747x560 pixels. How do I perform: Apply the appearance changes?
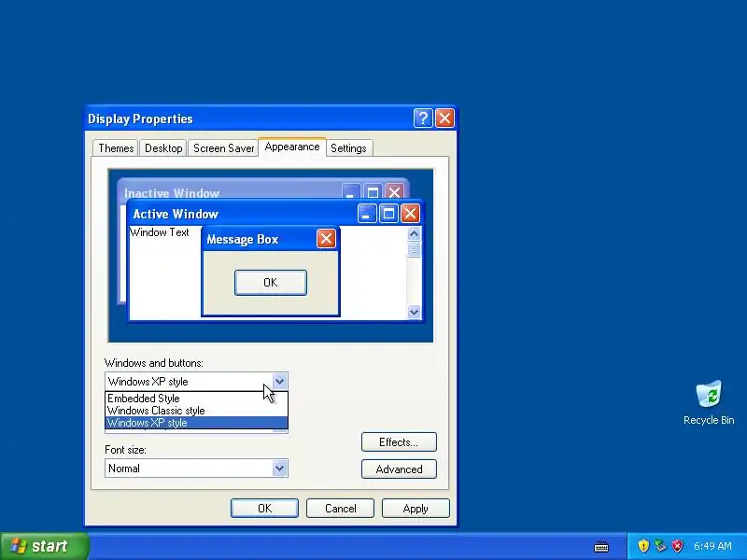(416, 508)
